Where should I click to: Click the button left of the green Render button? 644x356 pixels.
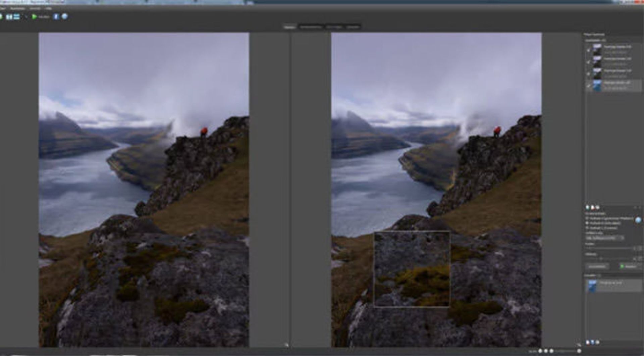click(597, 266)
